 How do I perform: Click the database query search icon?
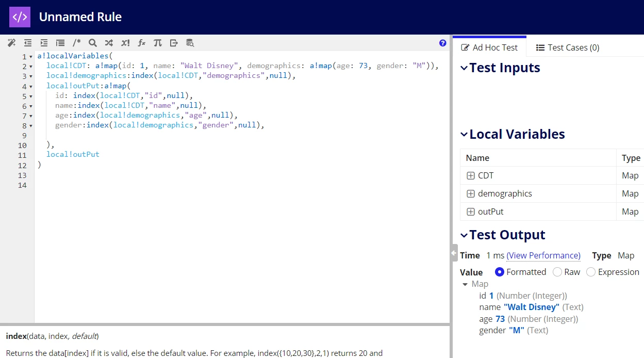[x=190, y=43]
